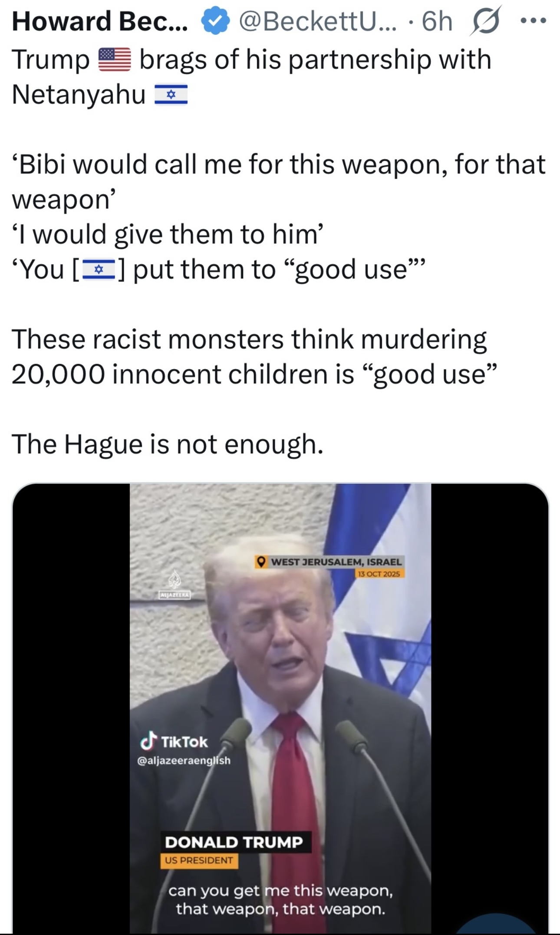
Task: Click the location pin icon in video
Action: (x=261, y=562)
